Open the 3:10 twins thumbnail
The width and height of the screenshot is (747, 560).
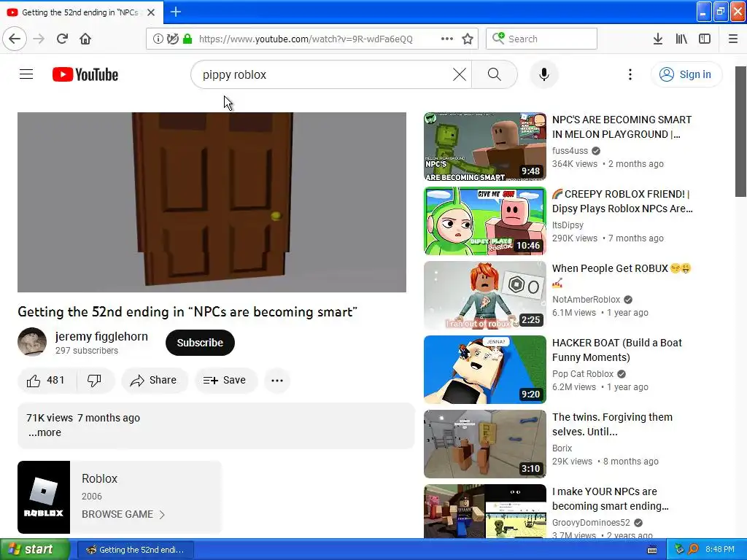click(x=485, y=444)
